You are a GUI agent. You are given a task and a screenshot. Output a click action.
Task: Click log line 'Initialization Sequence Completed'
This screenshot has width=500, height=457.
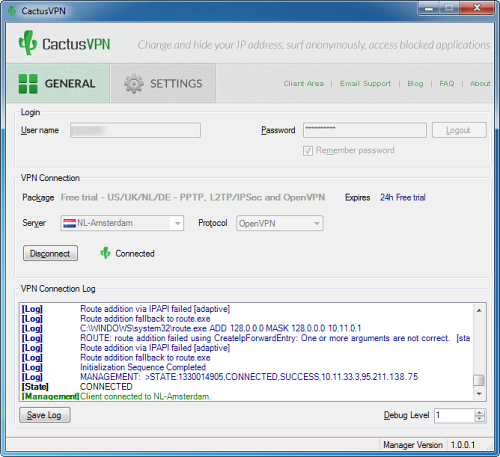[143, 367]
